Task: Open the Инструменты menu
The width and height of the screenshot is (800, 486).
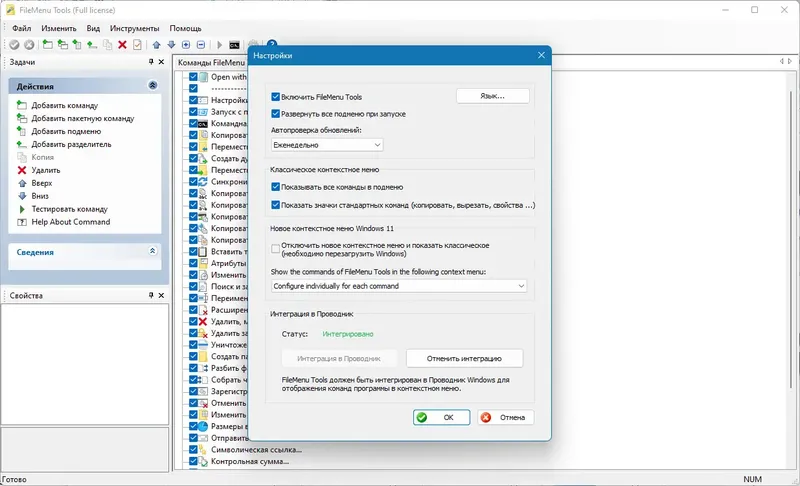Action: pos(135,29)
